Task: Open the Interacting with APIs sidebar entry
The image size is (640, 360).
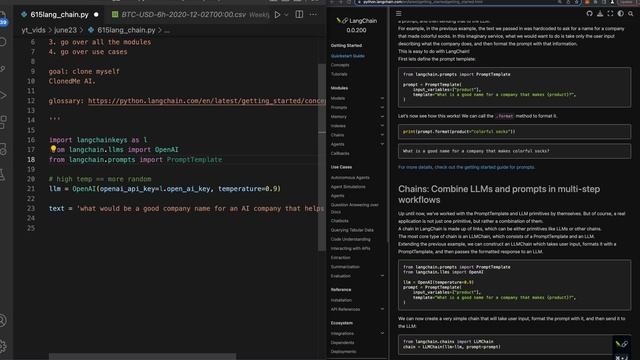Action: point(351,249)
